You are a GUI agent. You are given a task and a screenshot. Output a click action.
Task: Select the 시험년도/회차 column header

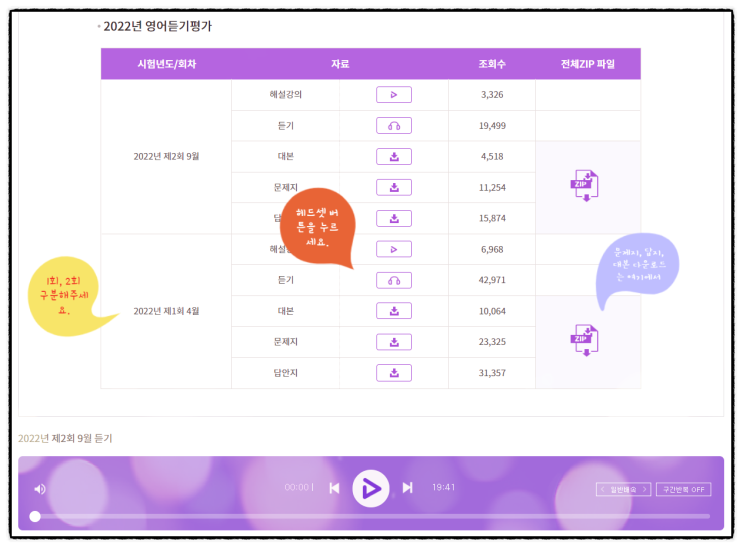pos(166,64)
